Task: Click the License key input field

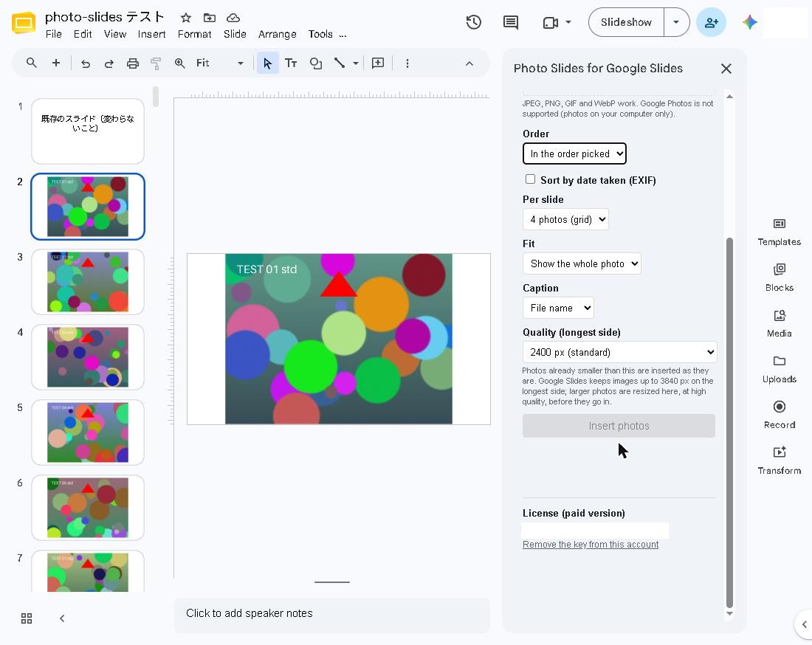Action: [x=595, y=531]
